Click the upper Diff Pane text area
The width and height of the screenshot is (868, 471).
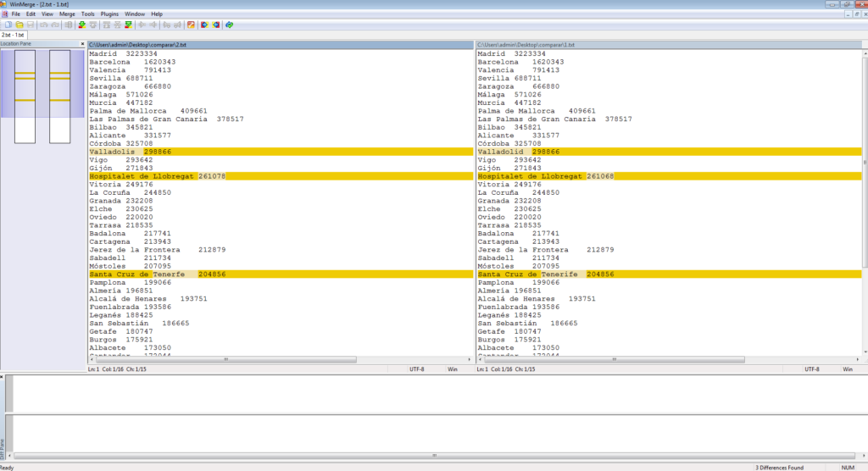[440, 394]
